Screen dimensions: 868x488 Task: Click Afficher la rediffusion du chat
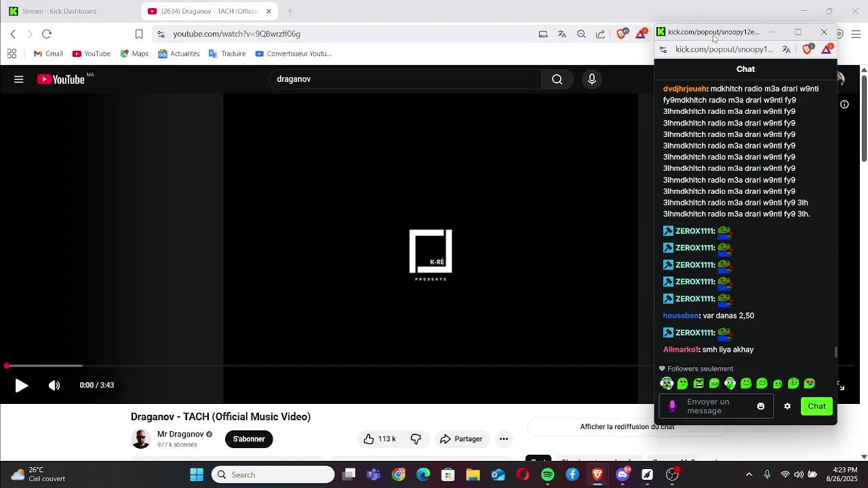[x=627, y=427]
